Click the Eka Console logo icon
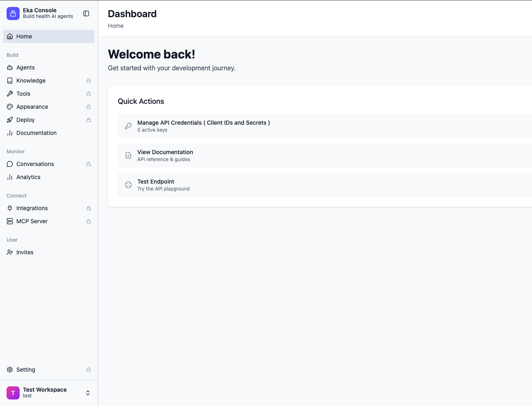The width and height of the screenshot is (532, 406). 13,13
